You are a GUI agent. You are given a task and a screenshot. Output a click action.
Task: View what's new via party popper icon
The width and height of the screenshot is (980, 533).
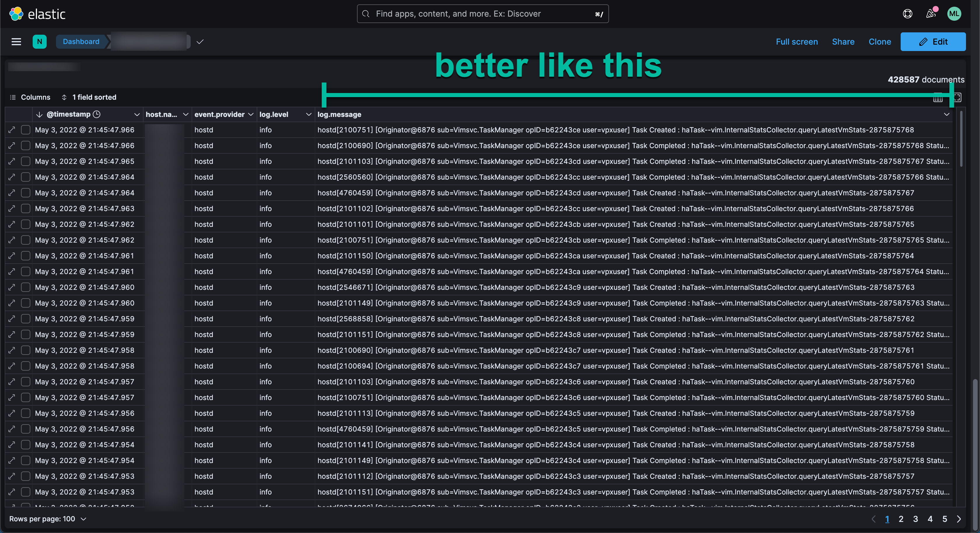[931, 14]
